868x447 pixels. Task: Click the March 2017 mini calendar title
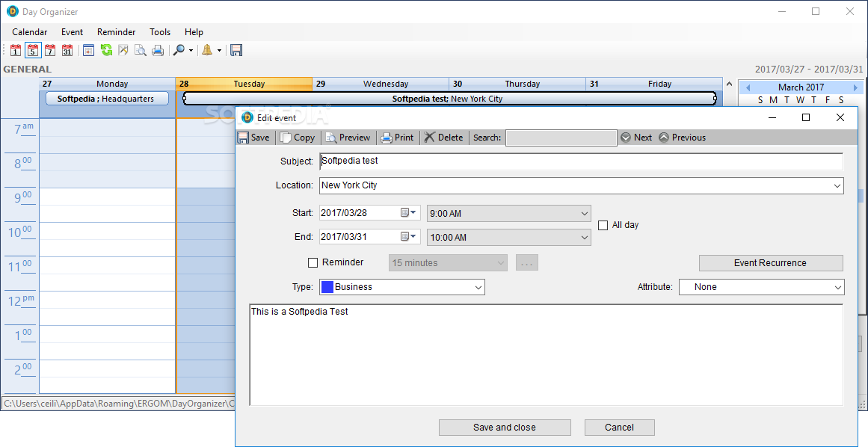point(801,87)
